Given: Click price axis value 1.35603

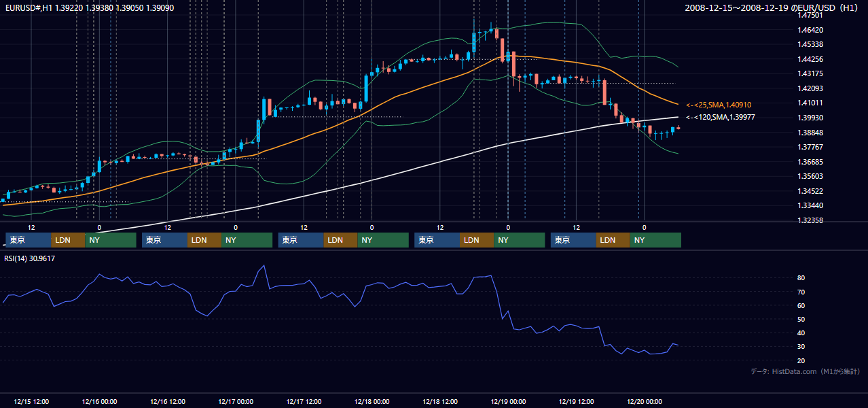Looking at the screenshot, I should tap(810, 176).
